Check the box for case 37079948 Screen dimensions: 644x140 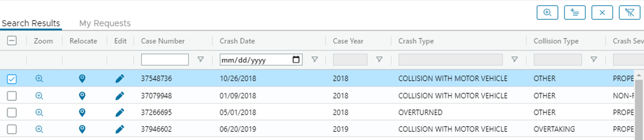coord(12,96)
